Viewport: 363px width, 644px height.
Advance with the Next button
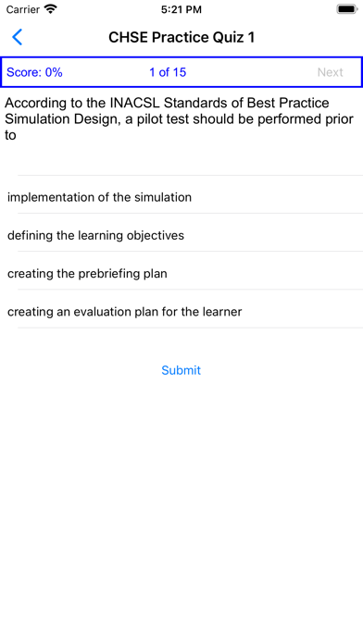(330, 72)
